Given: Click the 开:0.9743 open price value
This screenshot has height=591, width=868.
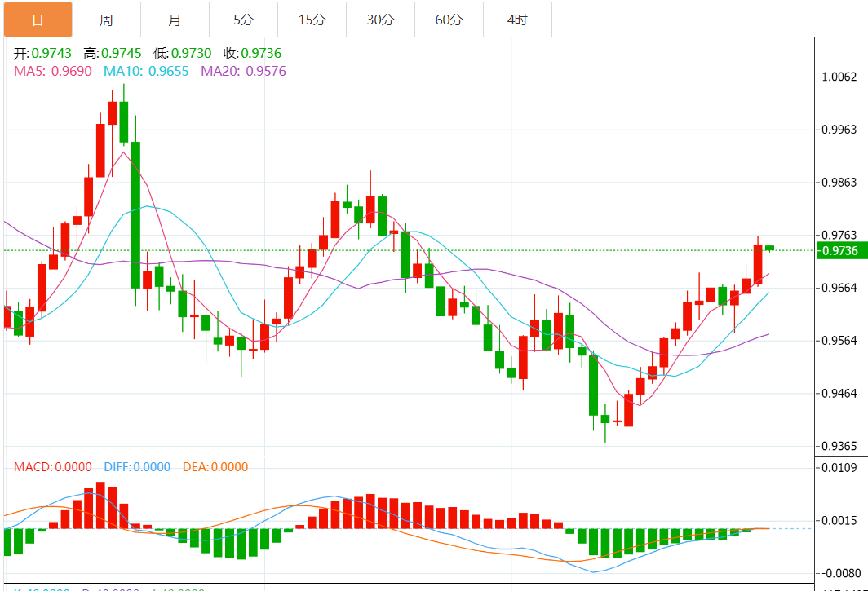Looking at the screenshot, I should pos(42,53).
